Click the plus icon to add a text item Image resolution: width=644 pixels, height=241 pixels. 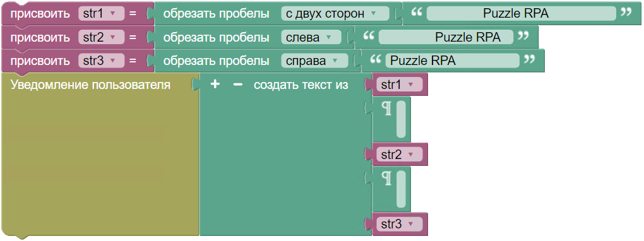coord(215,85)
